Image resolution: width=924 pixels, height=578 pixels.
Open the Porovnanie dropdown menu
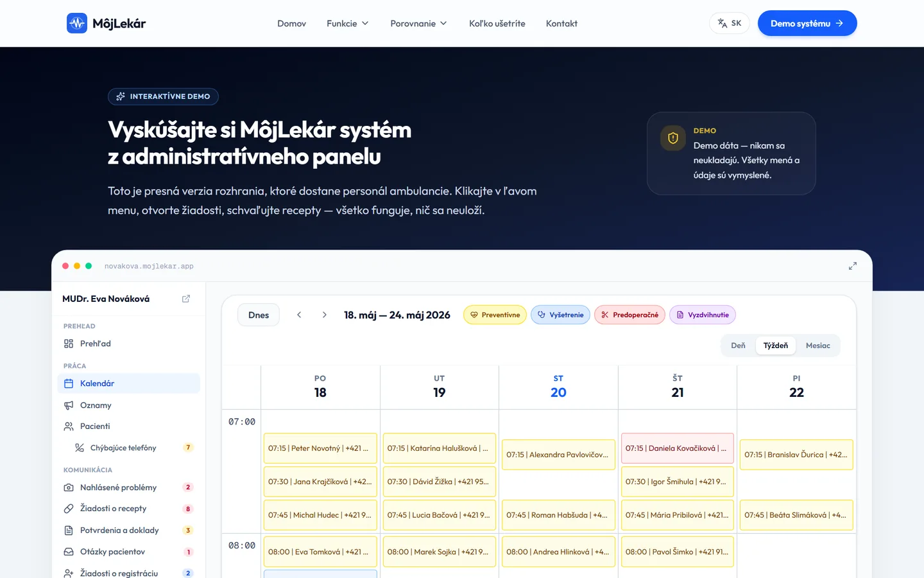pyautogui.click(x=419, y=23)
